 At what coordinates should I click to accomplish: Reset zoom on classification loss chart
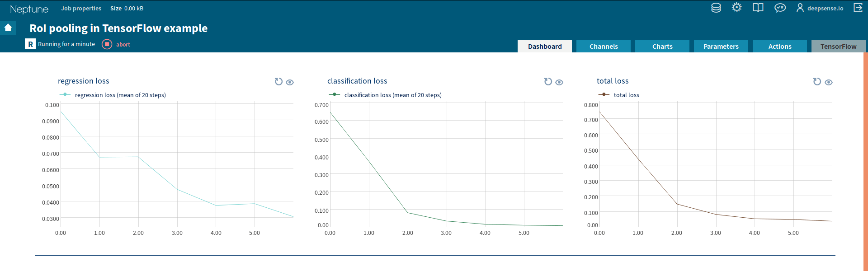[548, 82]
